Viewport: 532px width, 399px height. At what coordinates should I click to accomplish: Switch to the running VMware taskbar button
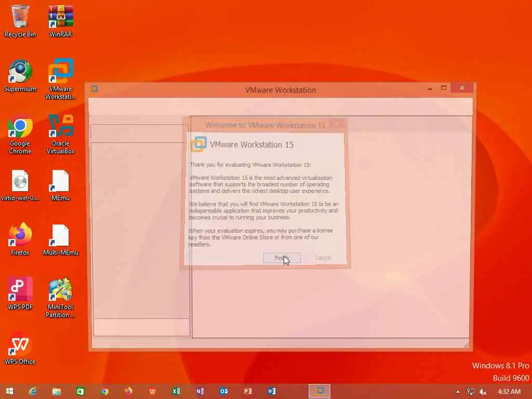[x=320, y=391]
